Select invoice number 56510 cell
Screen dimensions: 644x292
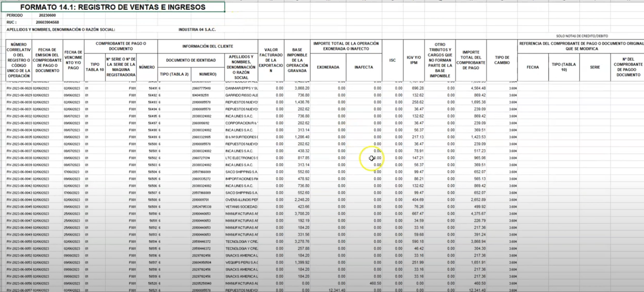click(147, 214)
